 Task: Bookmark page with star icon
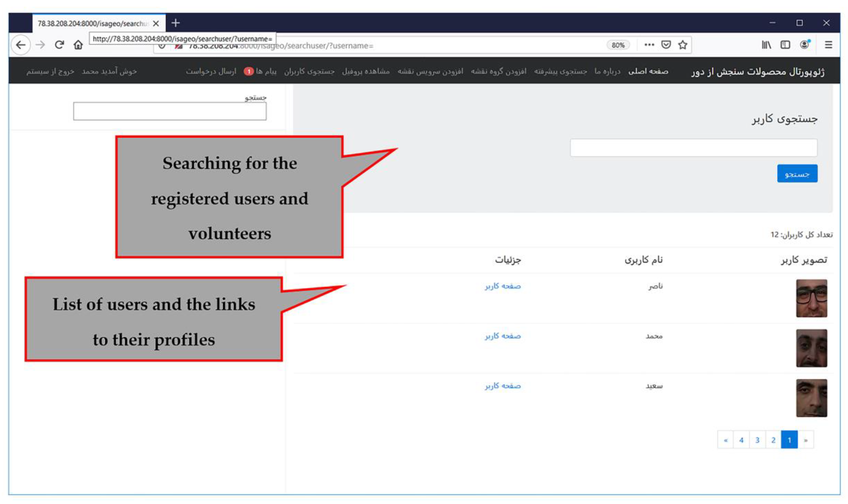coord(683,45)
